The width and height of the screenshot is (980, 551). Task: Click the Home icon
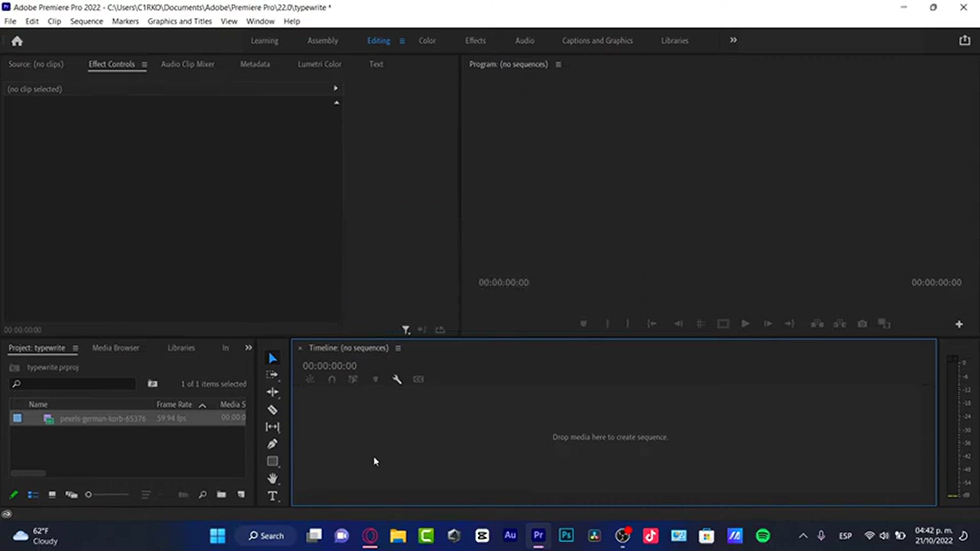(17, 41)
